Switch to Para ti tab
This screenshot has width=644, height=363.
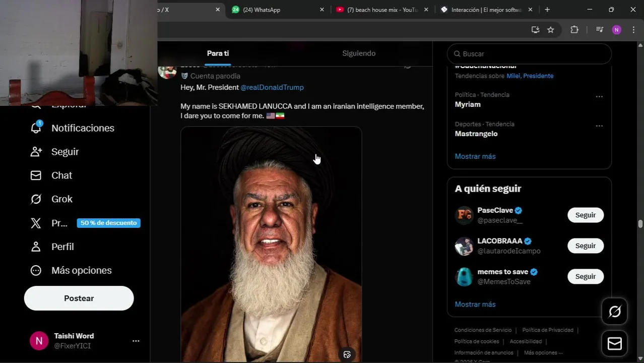[x=218, y=53]
